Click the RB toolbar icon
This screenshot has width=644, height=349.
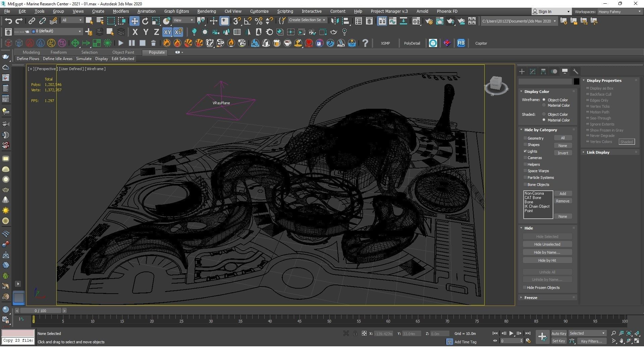point(461,43)
